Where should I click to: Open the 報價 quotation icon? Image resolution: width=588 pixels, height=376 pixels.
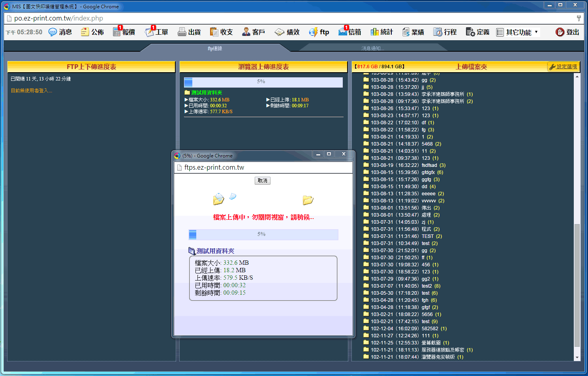click(x=117, y=32)
